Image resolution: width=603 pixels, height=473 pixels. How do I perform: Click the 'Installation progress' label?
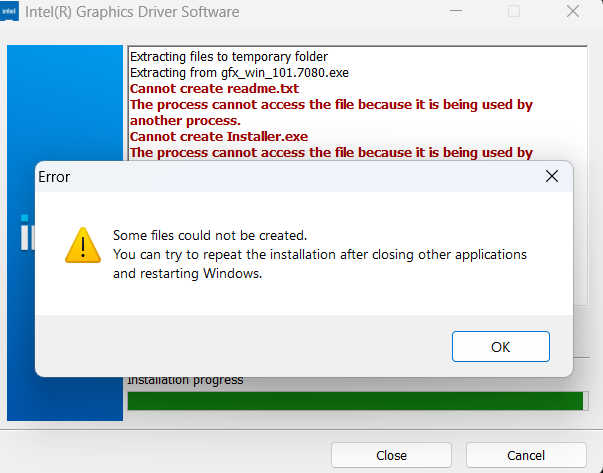(185, 380)
